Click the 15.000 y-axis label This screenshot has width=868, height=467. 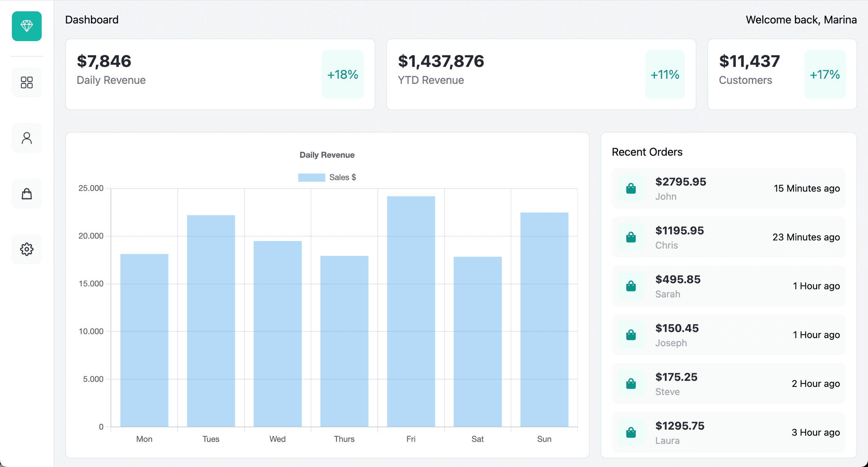91,284
